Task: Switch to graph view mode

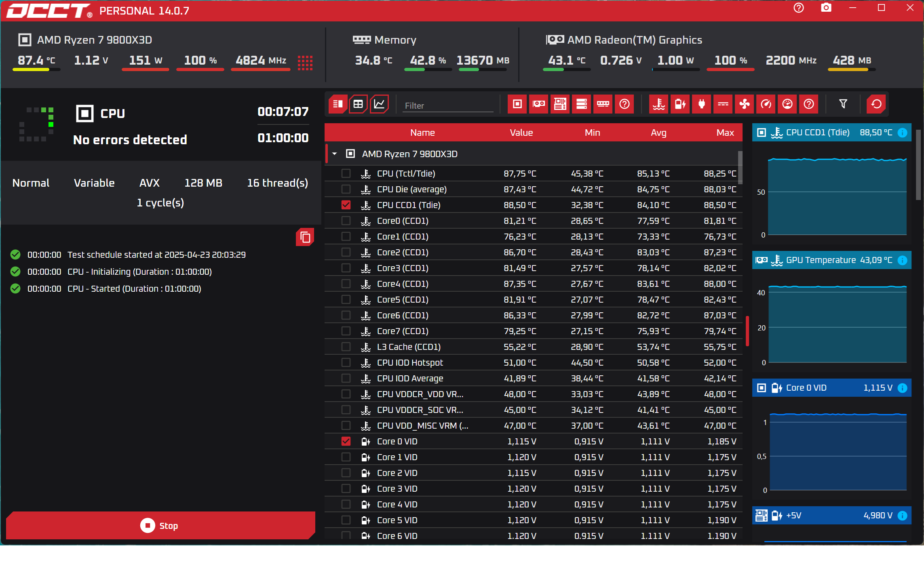Action: (379, 104)
